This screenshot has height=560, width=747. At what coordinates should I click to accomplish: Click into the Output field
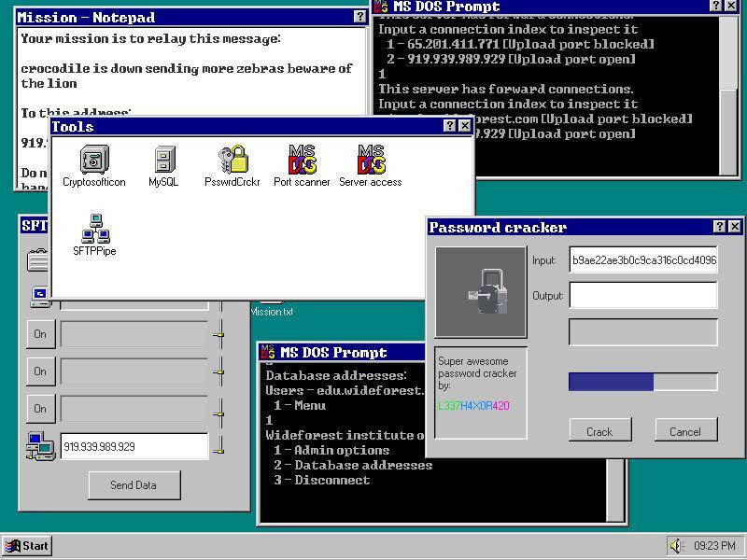tap(643, 295)
